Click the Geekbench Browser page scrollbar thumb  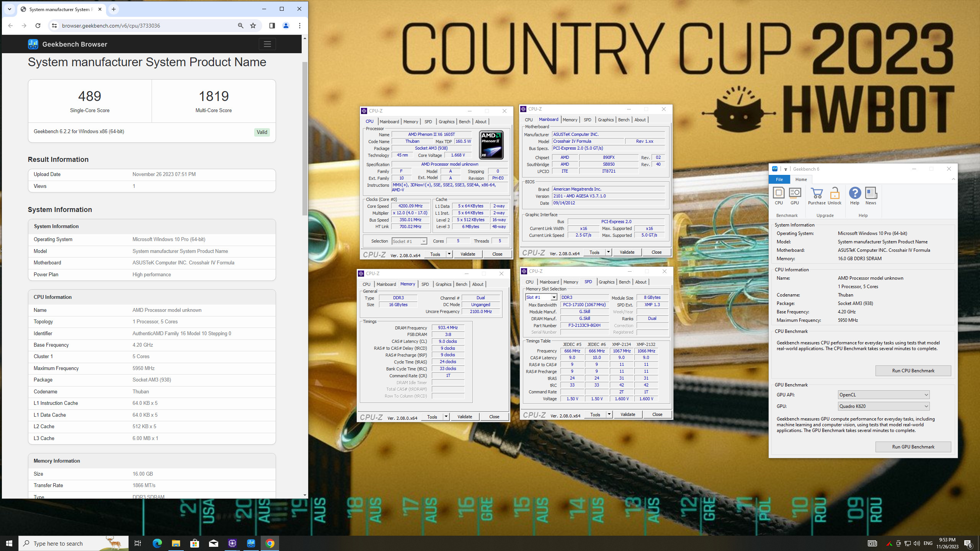(305, 139)
